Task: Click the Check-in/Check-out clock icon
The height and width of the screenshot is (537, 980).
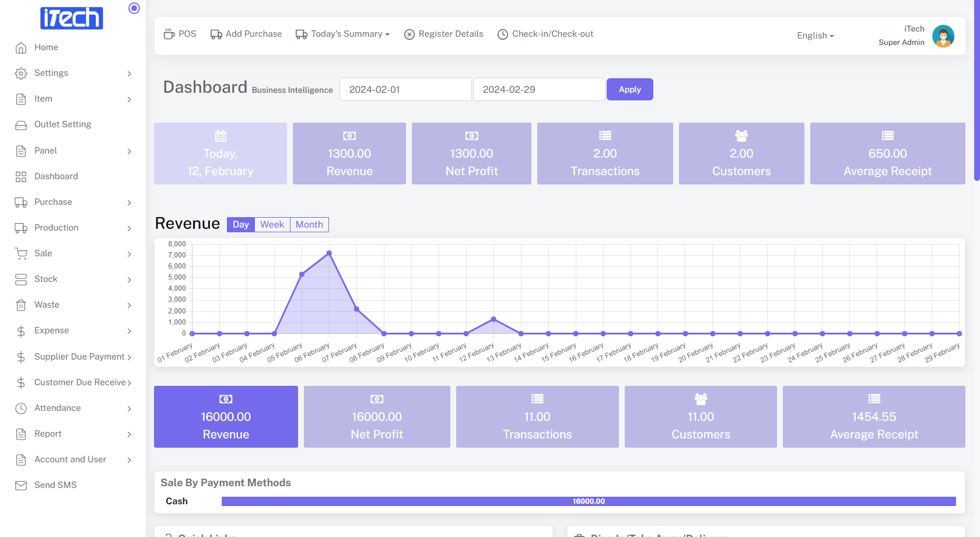Action: click(x=502, y=34)
